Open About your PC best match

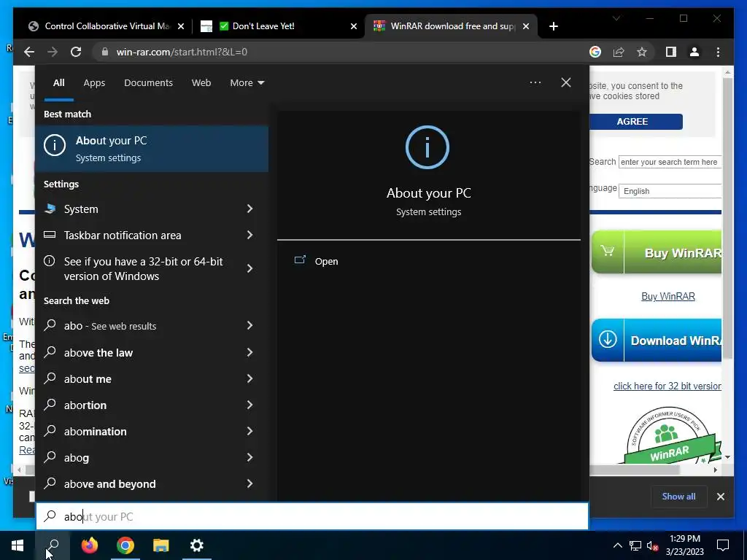pos(152,149)
